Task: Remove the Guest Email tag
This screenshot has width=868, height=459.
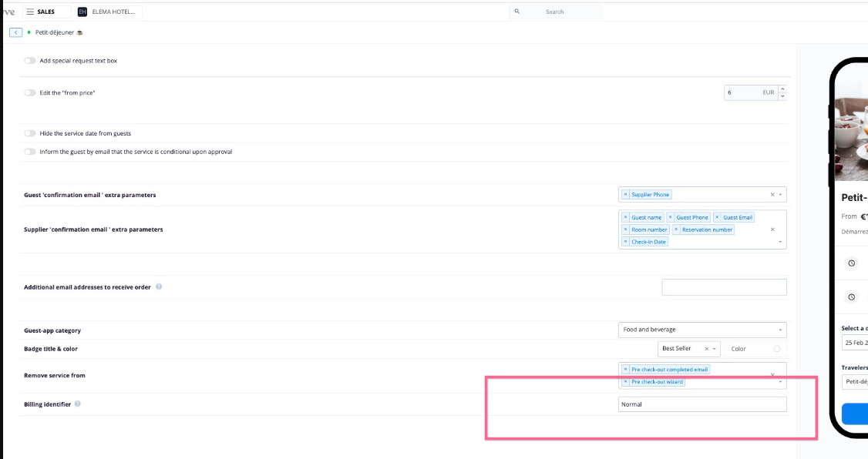Action: [717, 218]
